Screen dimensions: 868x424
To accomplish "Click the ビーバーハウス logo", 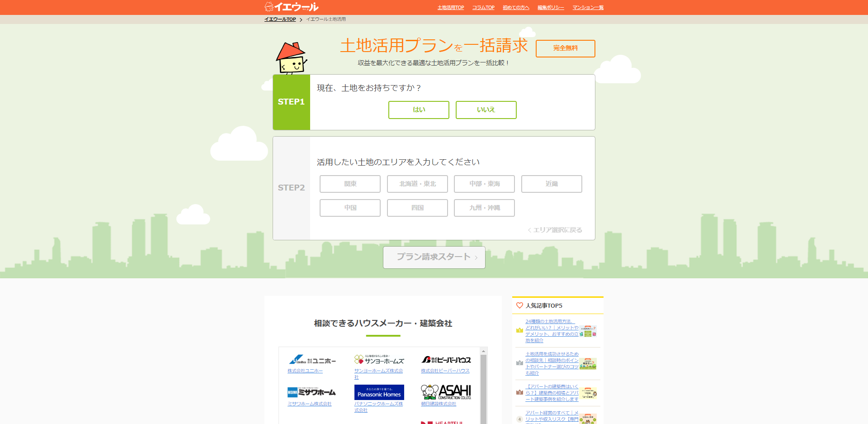I will click(x=446, y=360).
